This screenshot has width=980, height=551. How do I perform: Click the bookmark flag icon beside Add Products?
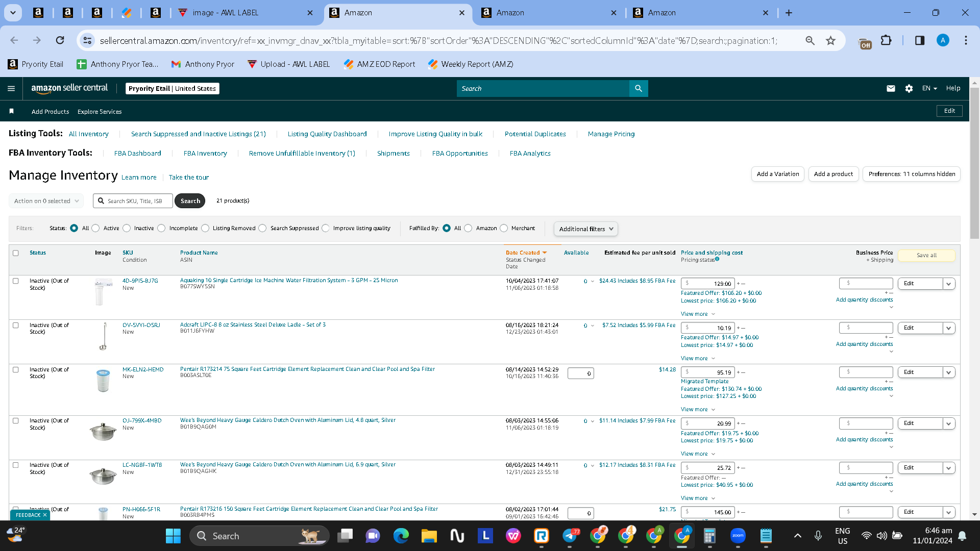[12, 111]
